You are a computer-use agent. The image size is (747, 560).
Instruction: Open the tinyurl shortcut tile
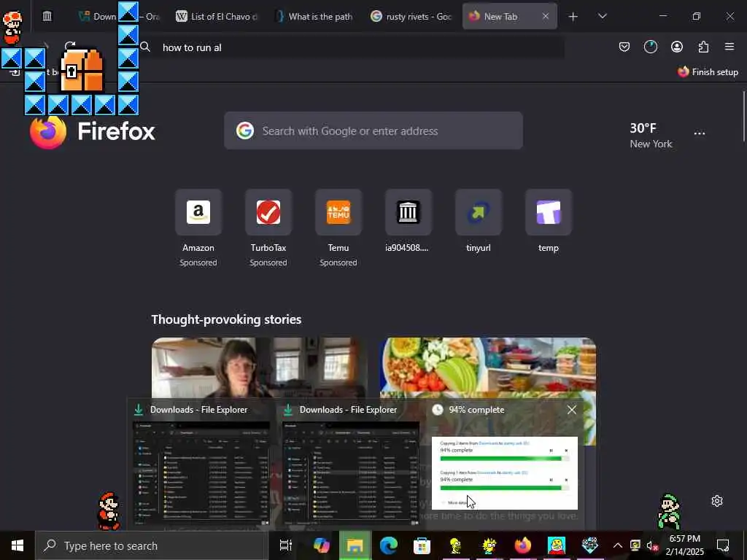pos(479,212)
